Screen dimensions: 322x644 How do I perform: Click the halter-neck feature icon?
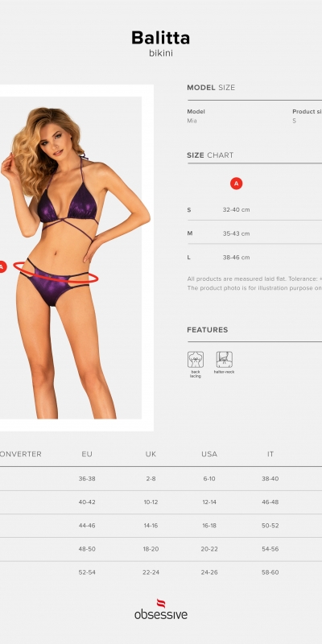(225, 359)
